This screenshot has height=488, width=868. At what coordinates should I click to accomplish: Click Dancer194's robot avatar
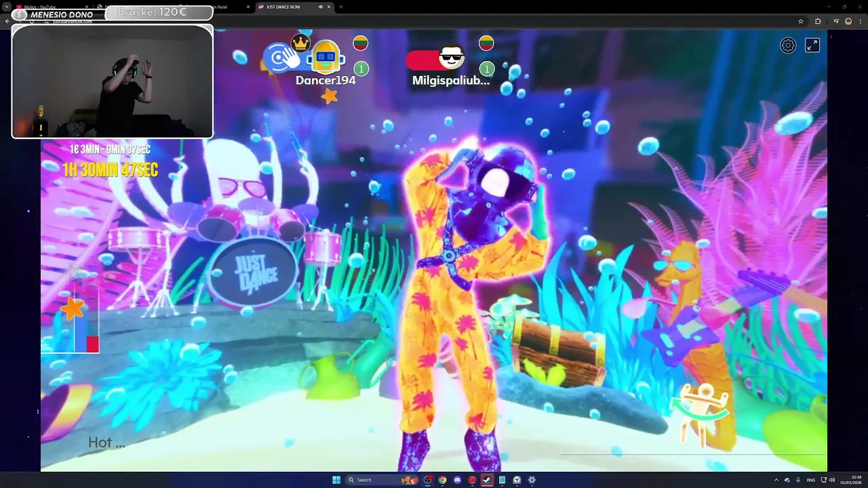click(x=325, y=58)
